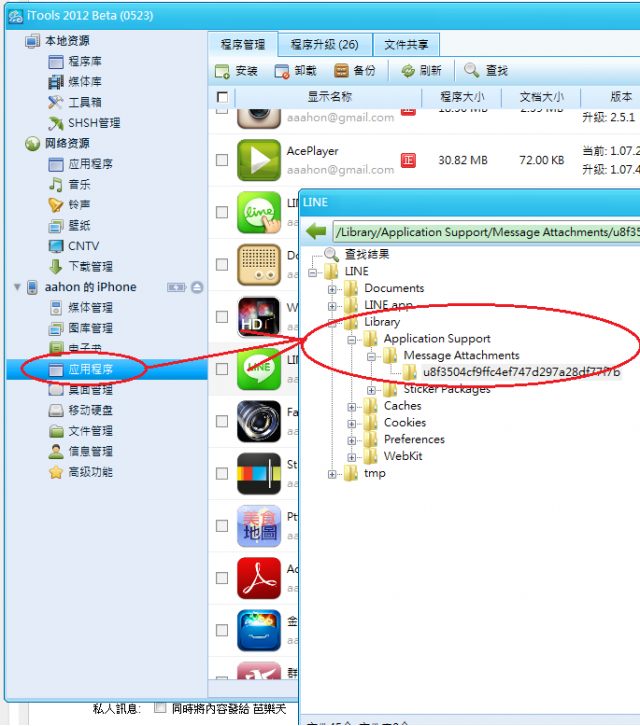Click 刷新 refresh toolbar button
The height and width of the screenshot is (726, 640).
(x=421, y=71)
